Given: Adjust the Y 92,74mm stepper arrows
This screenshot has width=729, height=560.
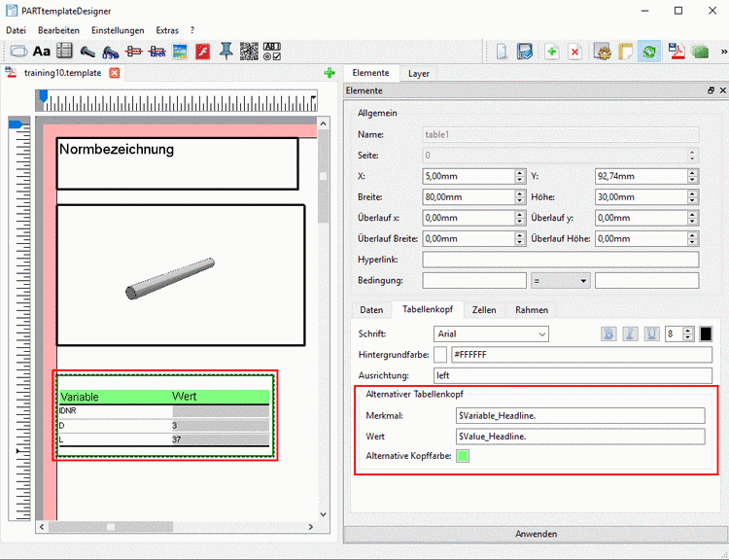Looking at the screenshot, I should (x=692, y=176).
